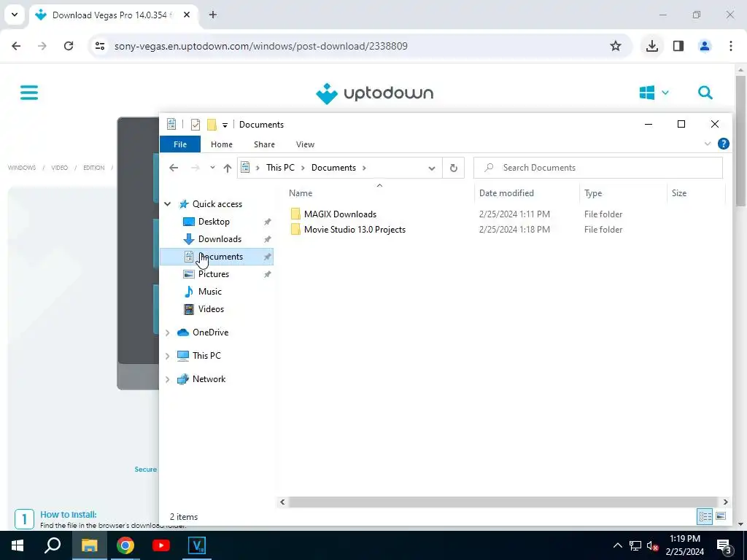This screenshot has width=747, height=560.
Task: Open the View ribbon tab
Action: (x=305, y=144)
